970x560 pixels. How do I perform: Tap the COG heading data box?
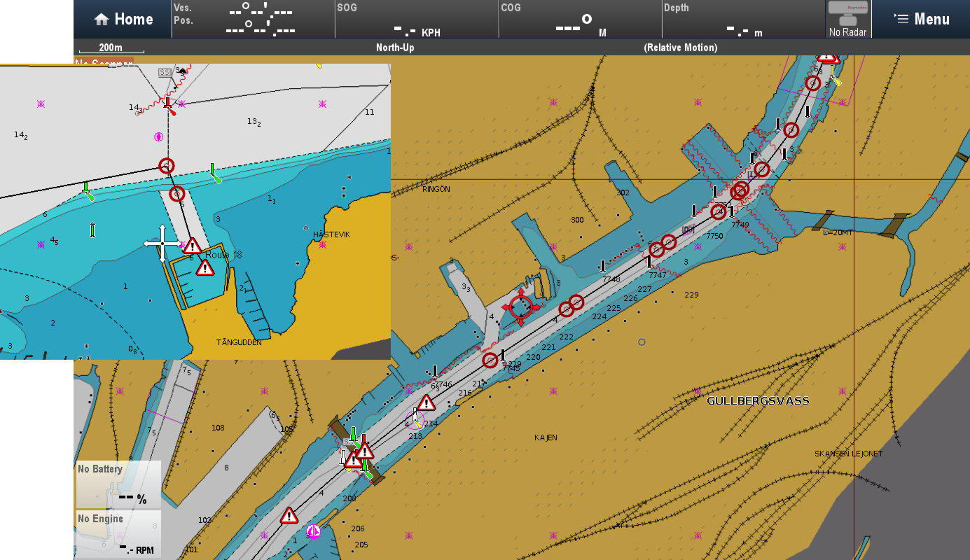click(x=580, y=19)
